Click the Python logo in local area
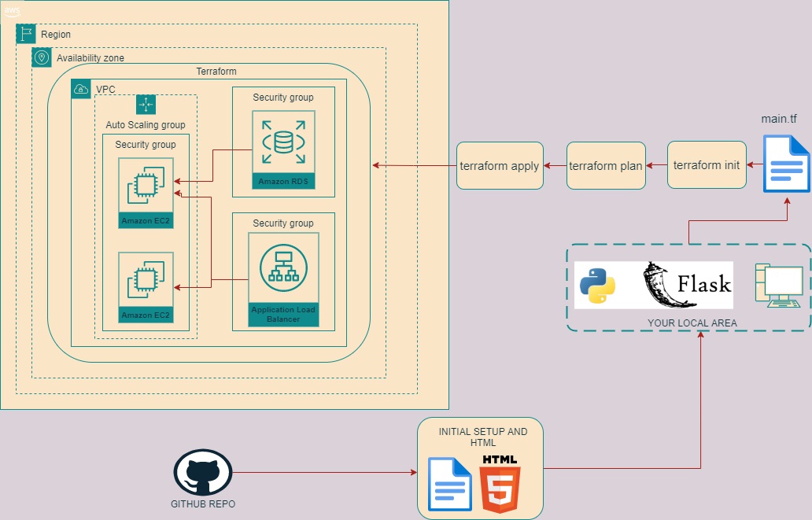812x520 pixels. point(597,286)
